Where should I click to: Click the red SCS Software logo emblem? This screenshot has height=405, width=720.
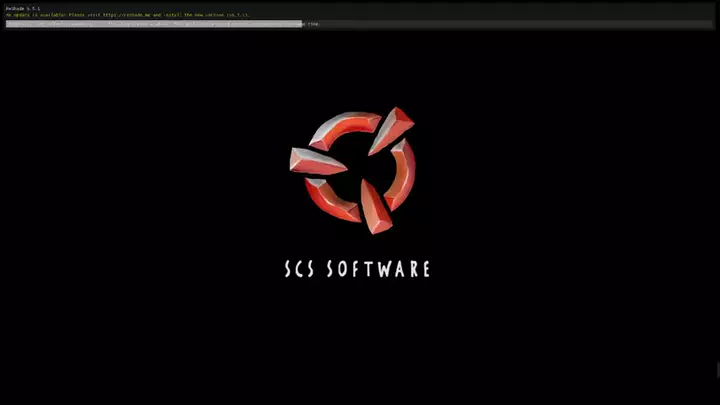tap(353, 170)
